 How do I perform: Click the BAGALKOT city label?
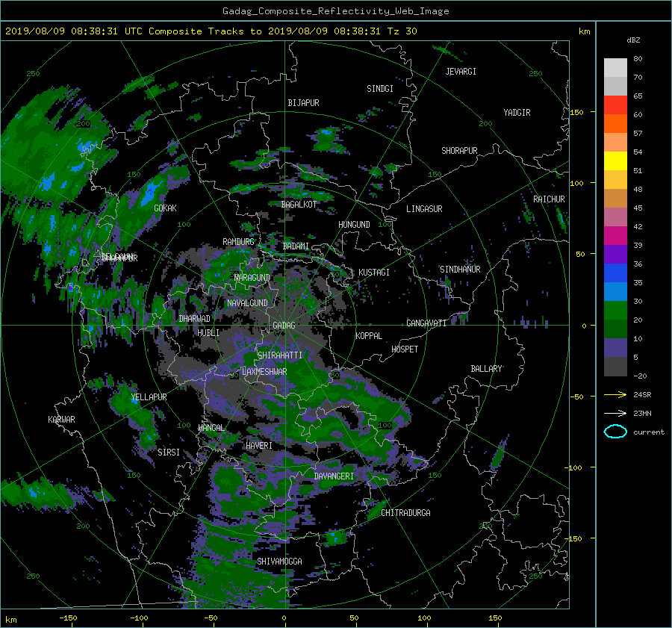(299, 205)
